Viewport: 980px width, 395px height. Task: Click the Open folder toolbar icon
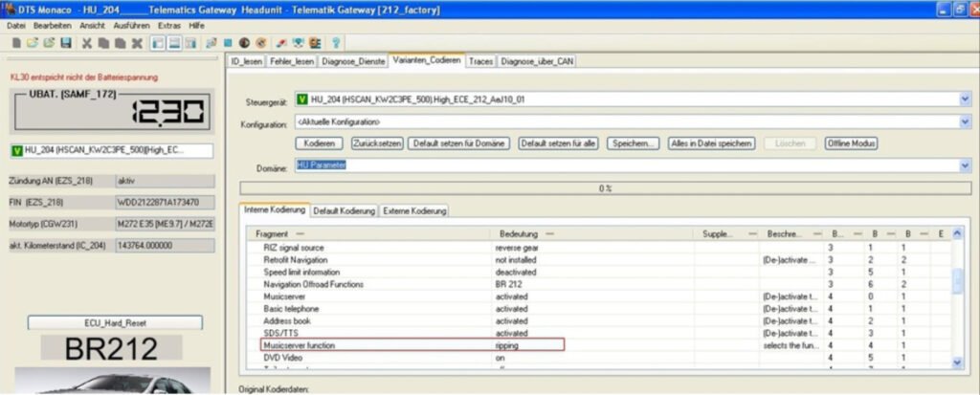[x=33, y=43]
